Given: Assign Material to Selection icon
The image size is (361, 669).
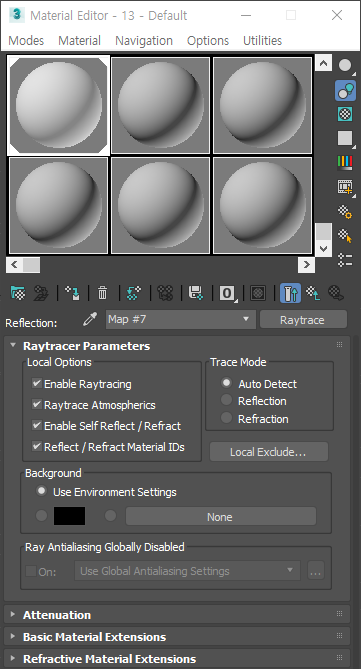Looking at the screenshot, I should (x=72, y=293).
